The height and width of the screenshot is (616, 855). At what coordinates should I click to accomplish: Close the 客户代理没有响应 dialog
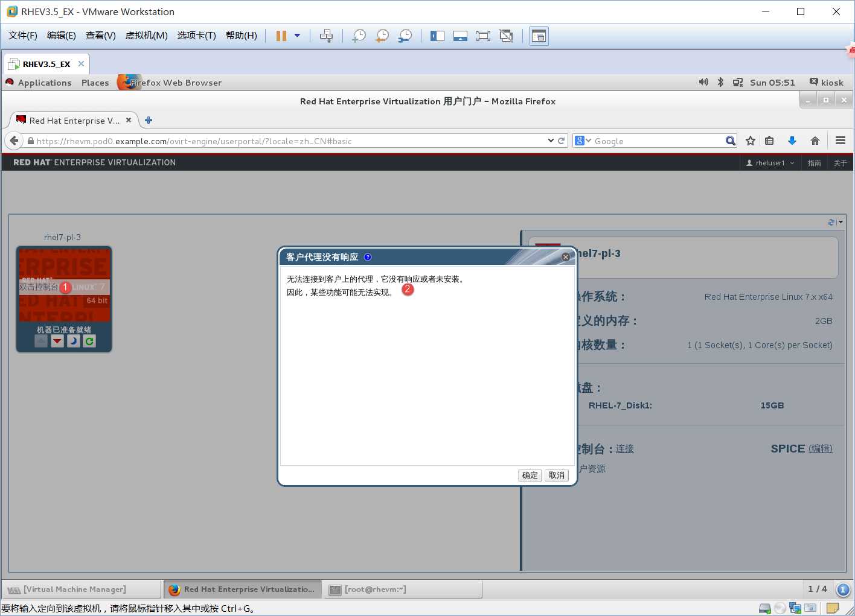(566, 257)
